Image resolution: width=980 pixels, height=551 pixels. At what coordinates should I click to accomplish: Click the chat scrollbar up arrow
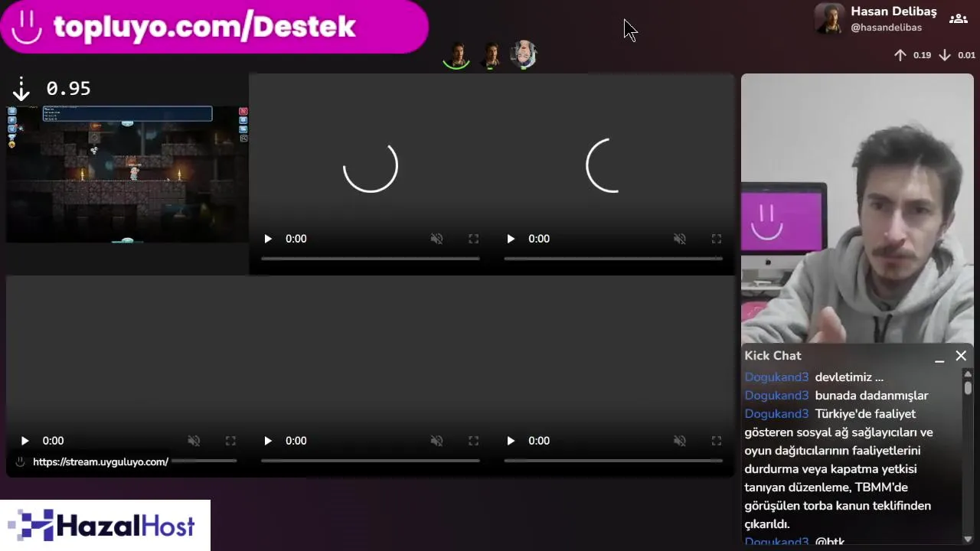[968, 373]
